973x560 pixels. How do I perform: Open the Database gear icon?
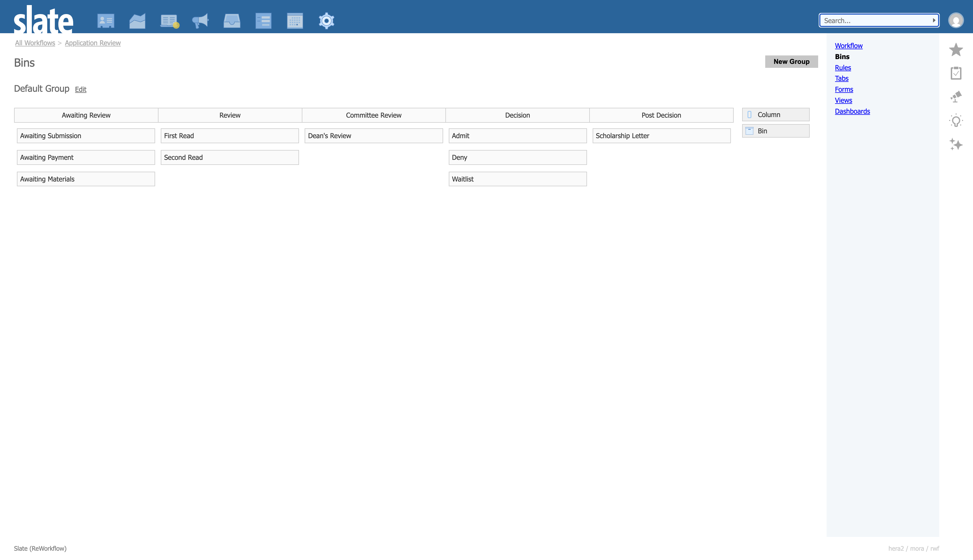[x=326, y=21]
